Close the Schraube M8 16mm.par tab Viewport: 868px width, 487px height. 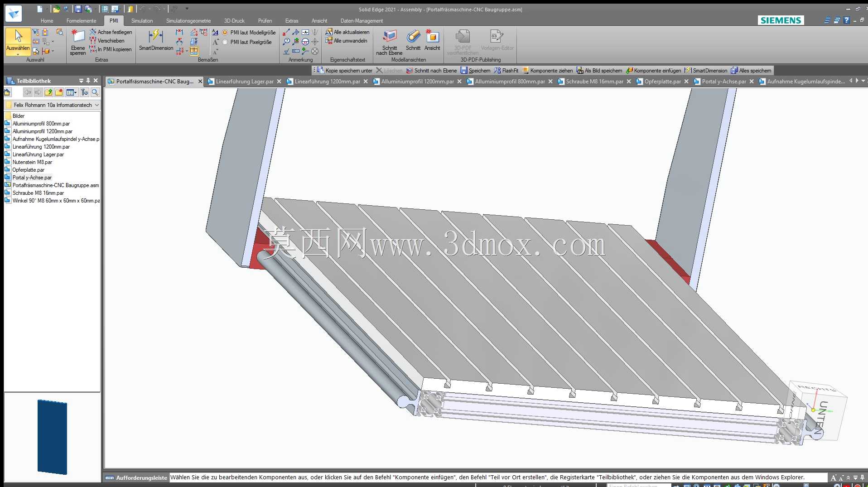629,82
